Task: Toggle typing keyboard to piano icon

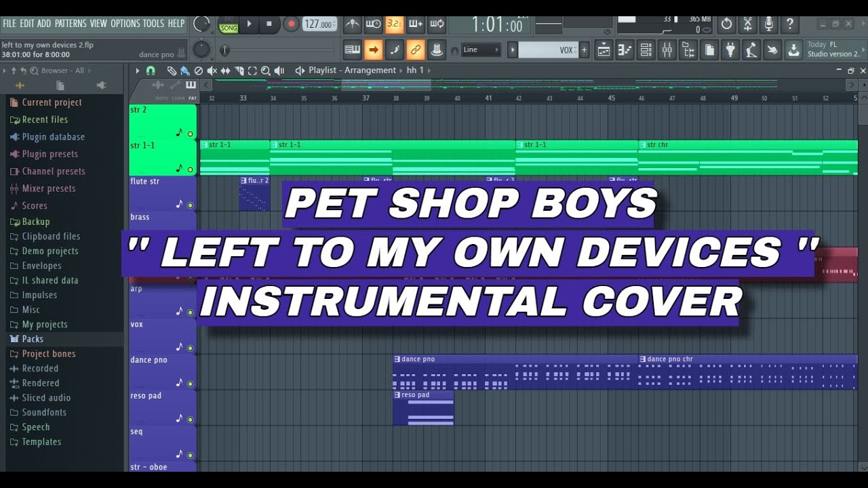Action: point(352,49)
